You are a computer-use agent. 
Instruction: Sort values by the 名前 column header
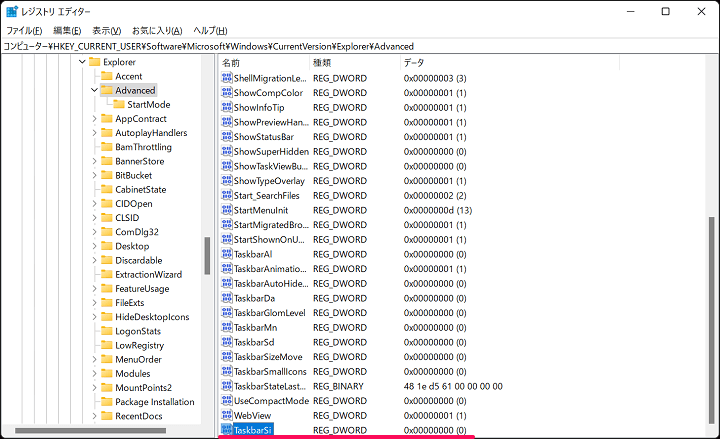(264, 63)
